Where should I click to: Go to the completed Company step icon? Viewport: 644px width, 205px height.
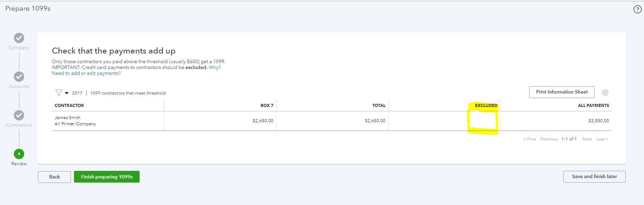[x=19, y=38]
